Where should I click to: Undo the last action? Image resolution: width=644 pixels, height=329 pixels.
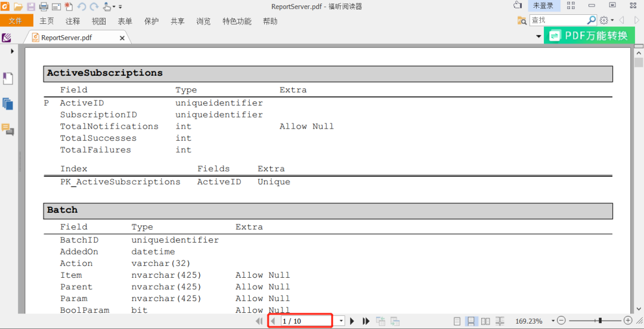coord(81,7)
